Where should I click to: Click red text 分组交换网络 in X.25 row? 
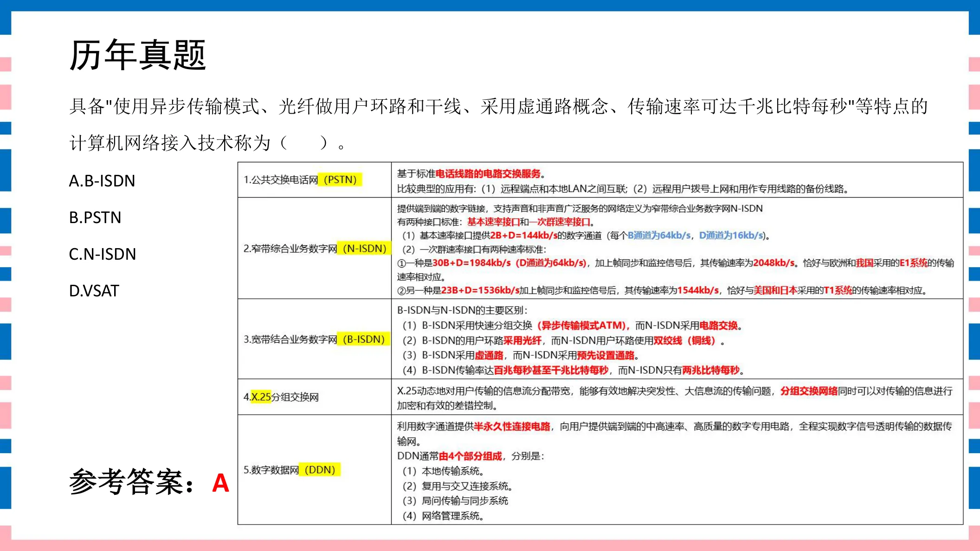click(809, 391)
